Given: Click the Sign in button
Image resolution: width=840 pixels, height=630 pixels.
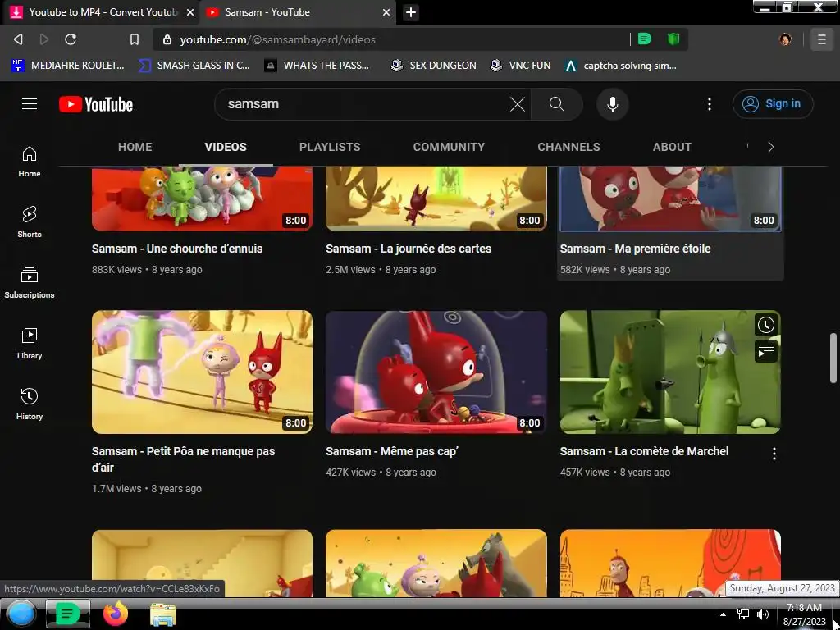Looking at the screenshot, I should pyautogui.click(x=773, y=104).
